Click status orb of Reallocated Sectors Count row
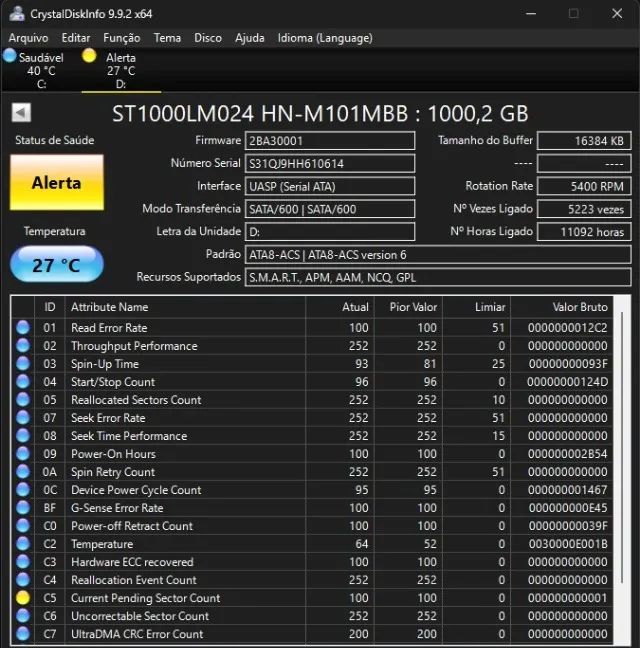 [x=23, y=400]
